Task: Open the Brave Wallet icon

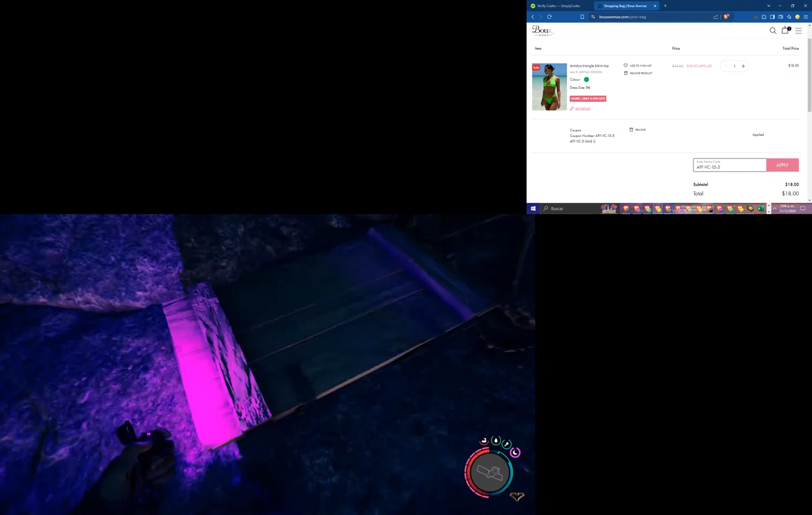Action: tap(781, 17)
